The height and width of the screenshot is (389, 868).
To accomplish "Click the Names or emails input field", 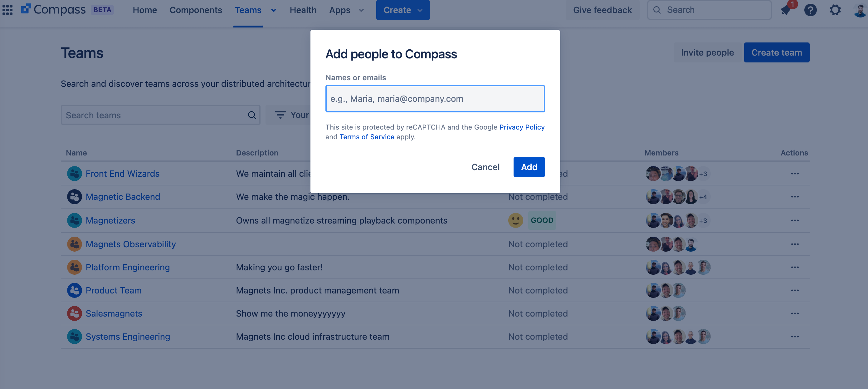I will coord(435,98).
